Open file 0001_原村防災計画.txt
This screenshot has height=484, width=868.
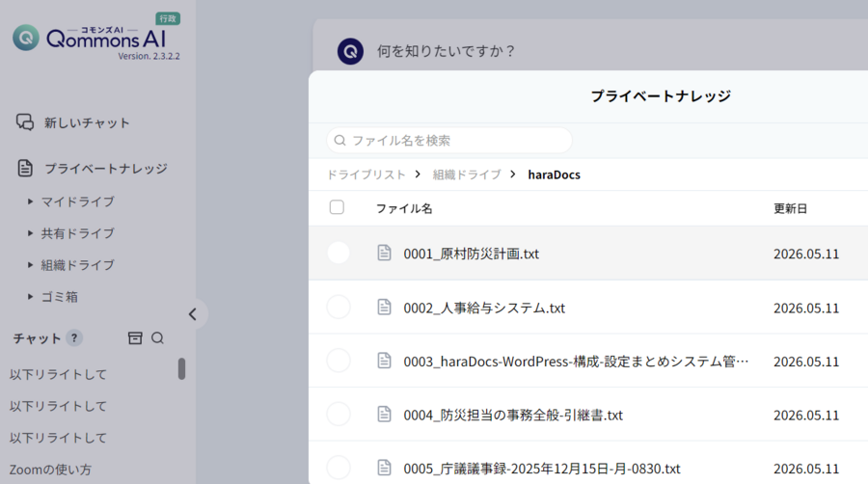tap(471, 254)
